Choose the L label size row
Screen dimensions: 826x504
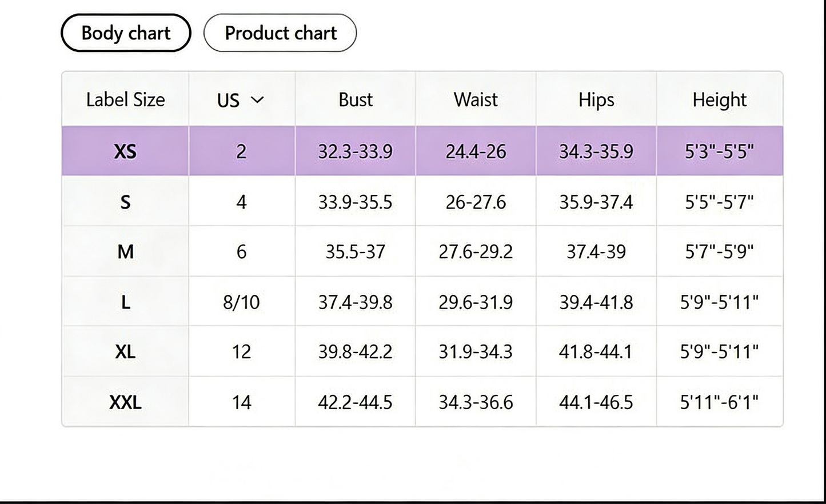click(422, 302)
